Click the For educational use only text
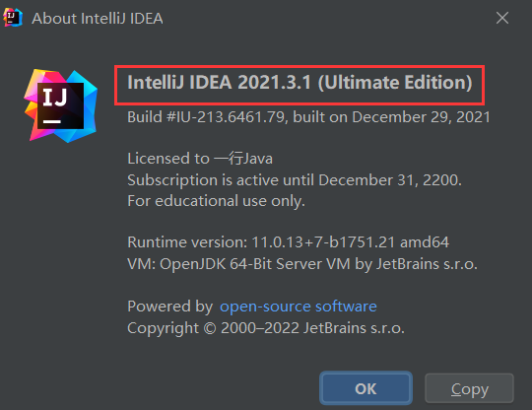 (x=216, y=201)
